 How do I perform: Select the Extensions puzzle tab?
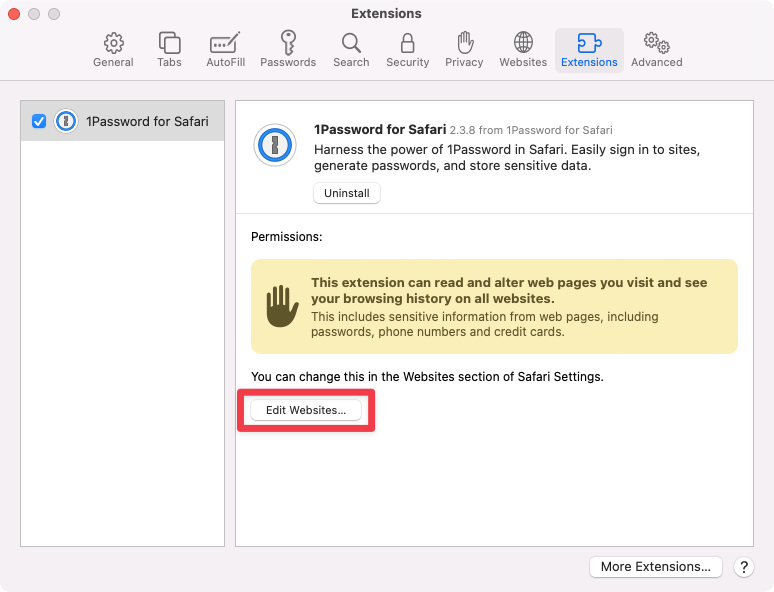click(x=589, y=49)
